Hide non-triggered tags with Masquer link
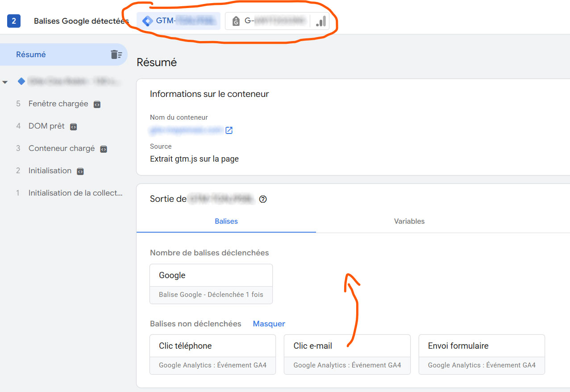570x392 pixels. [269, 324]
